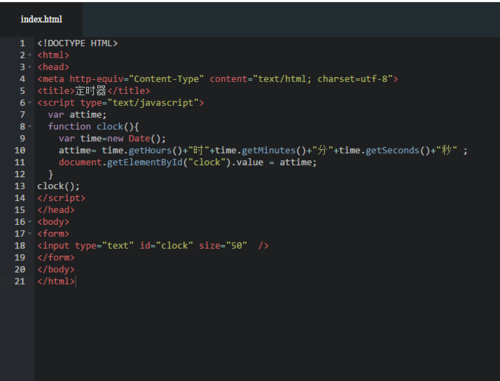Click the <!DOCTYPE HTML> declaration
The width and height of the screenshot is (500, 381).
point(77,43)
